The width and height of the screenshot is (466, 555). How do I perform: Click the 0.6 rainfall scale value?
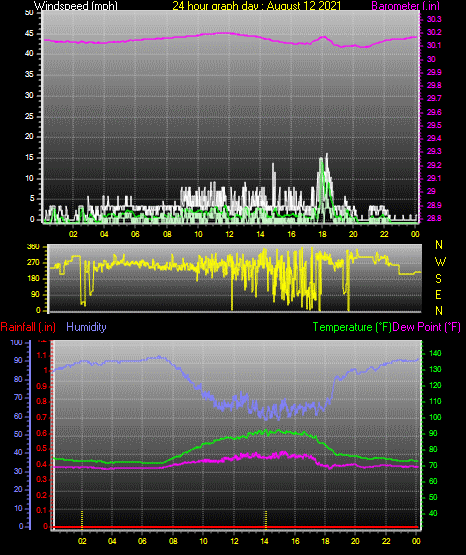[42, 433]
